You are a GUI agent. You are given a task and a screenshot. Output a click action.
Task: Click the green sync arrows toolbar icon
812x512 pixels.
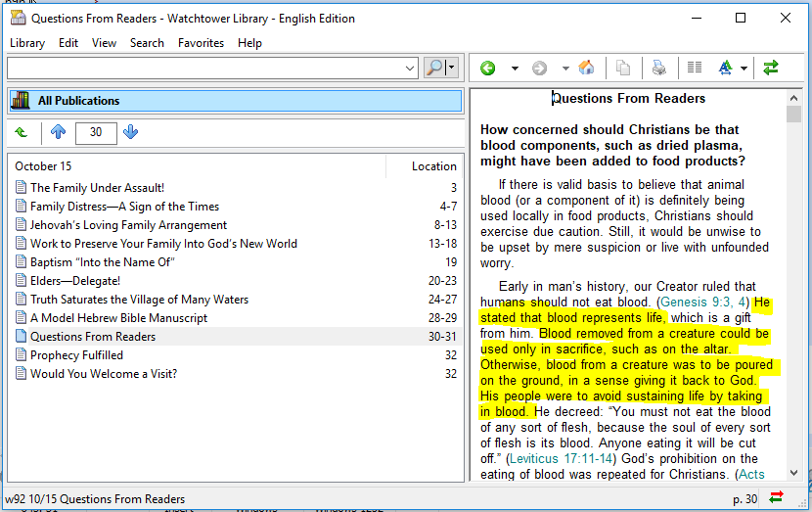[x=771, y=68]
